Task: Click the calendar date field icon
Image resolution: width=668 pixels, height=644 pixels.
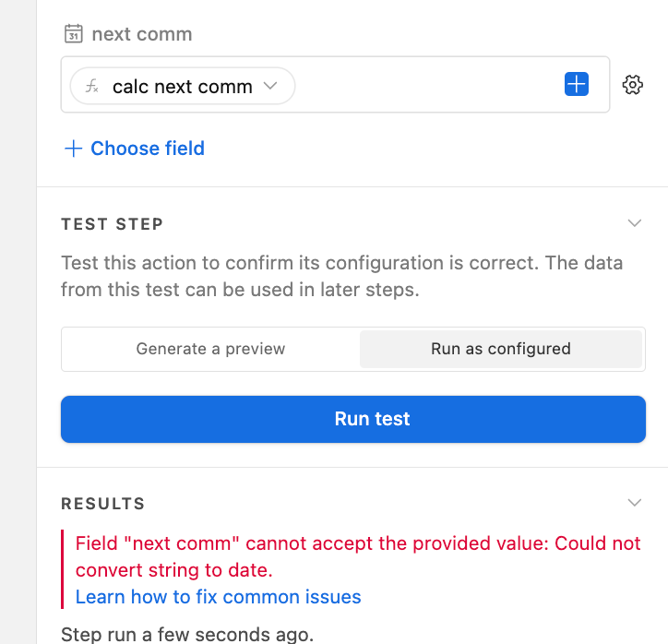Action: point(73,33)
